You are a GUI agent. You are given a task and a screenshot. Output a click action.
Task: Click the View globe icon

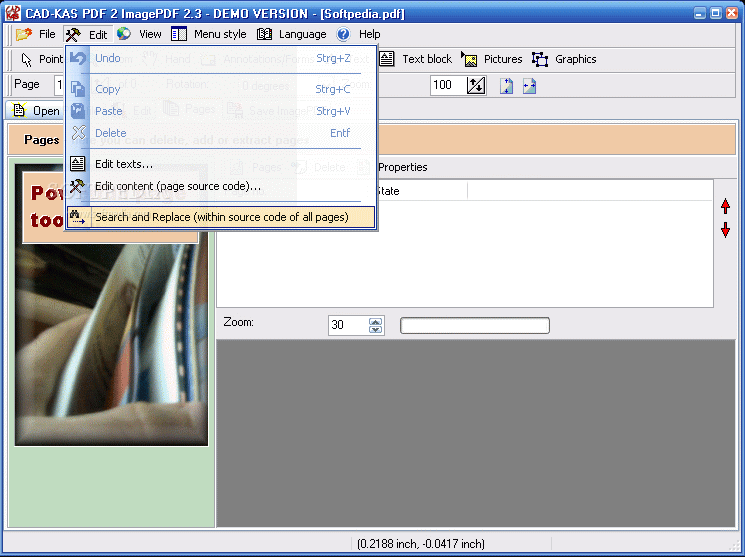tap(124, 34)
